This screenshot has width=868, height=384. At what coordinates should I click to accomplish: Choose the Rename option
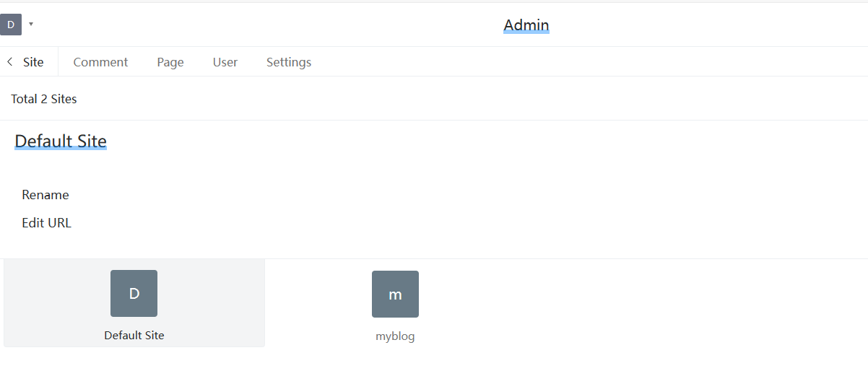[x=45, y=195]
